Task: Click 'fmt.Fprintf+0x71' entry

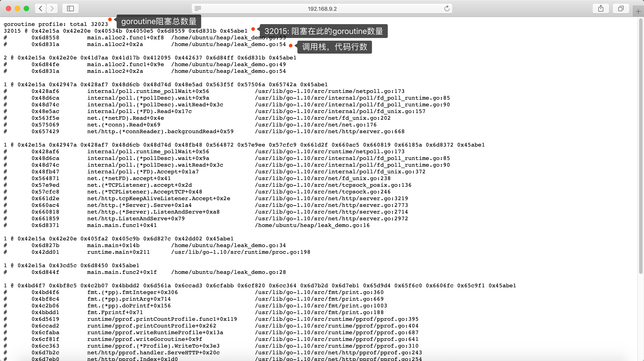Action: pos(115,313)
